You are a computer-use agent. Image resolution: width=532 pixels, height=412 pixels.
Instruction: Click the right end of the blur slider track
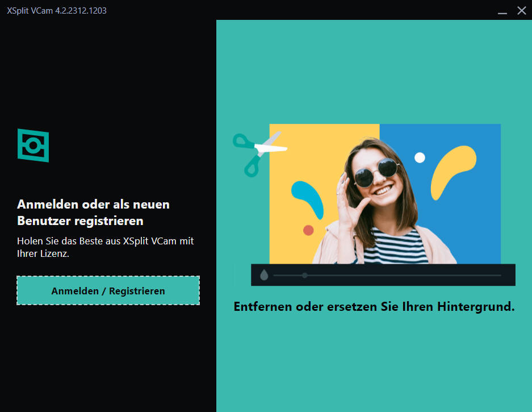(500, 276)
